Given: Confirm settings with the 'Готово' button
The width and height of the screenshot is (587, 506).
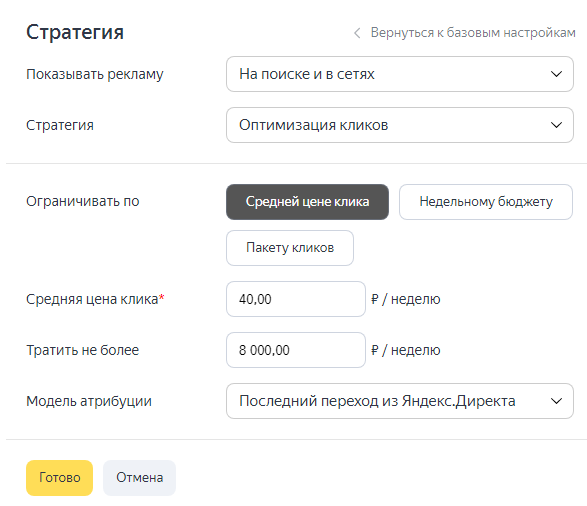Looking at the screenshot, I should coord(60,478).
